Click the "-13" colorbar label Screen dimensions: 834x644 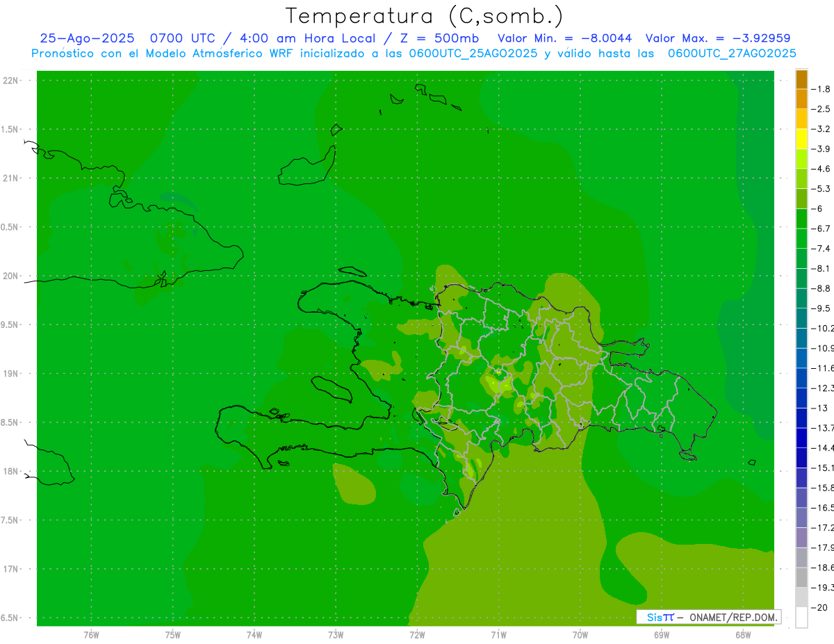point(819,408)
